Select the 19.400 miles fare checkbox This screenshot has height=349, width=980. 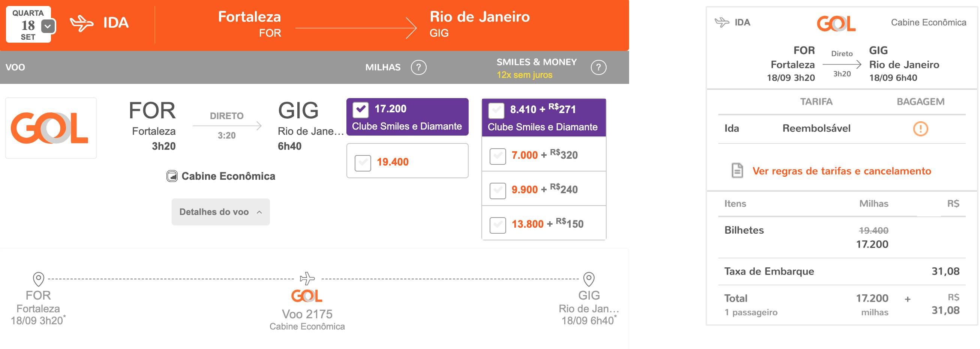point(363,163)
